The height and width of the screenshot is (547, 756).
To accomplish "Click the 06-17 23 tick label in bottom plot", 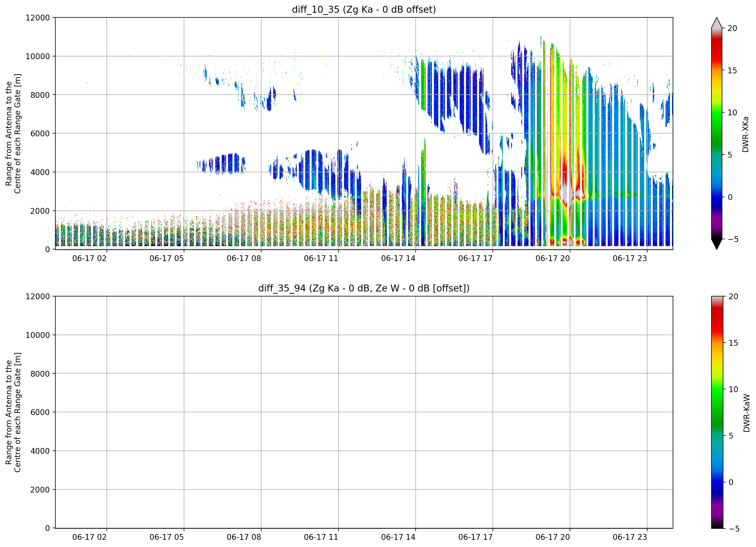I will (x=630, y=537).
